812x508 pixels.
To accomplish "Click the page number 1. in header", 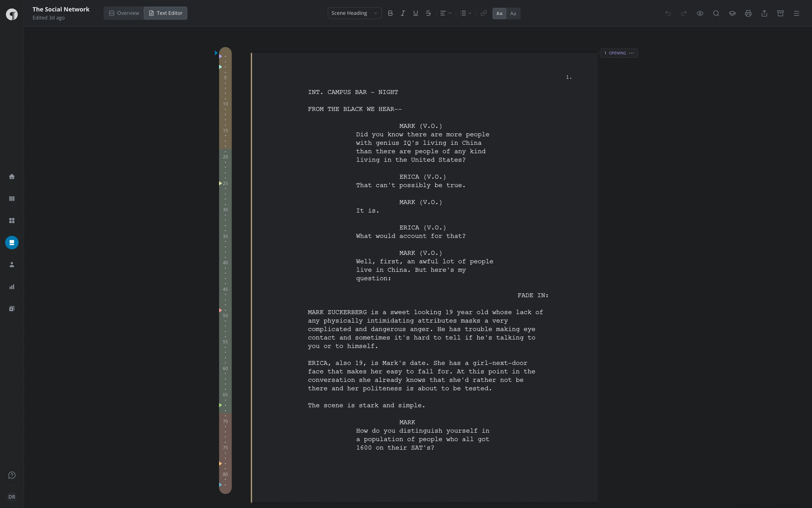I will [569, 77].
